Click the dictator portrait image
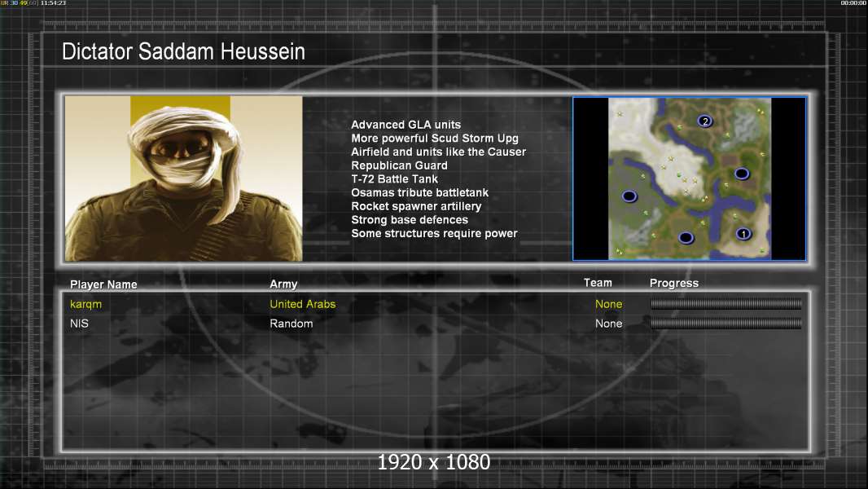The width and height of the screenshot is (868, 489). (x=184, y=178)
